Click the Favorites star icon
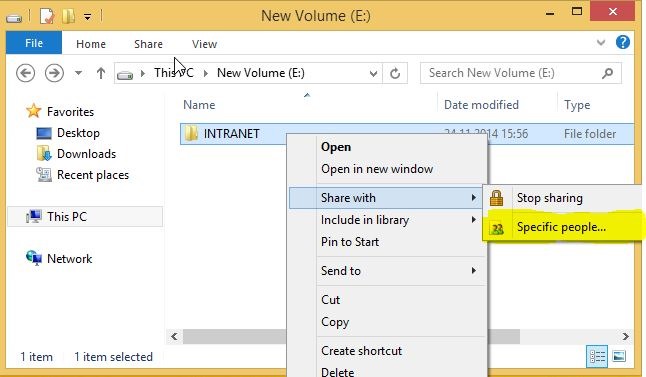Screen dimensions: 646x377 coord(33,111)
